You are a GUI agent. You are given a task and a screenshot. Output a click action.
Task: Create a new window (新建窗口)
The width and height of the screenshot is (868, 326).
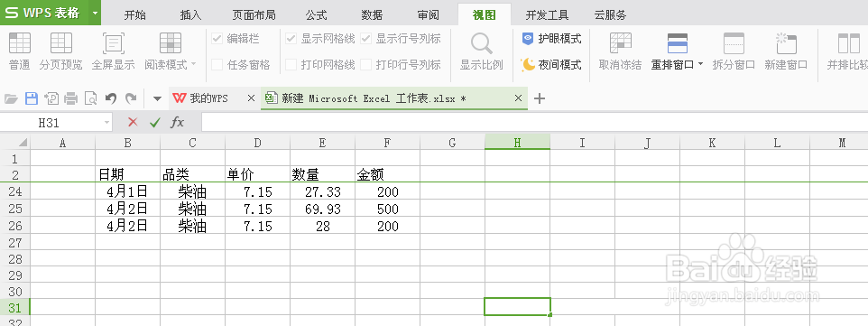[786, 51]
